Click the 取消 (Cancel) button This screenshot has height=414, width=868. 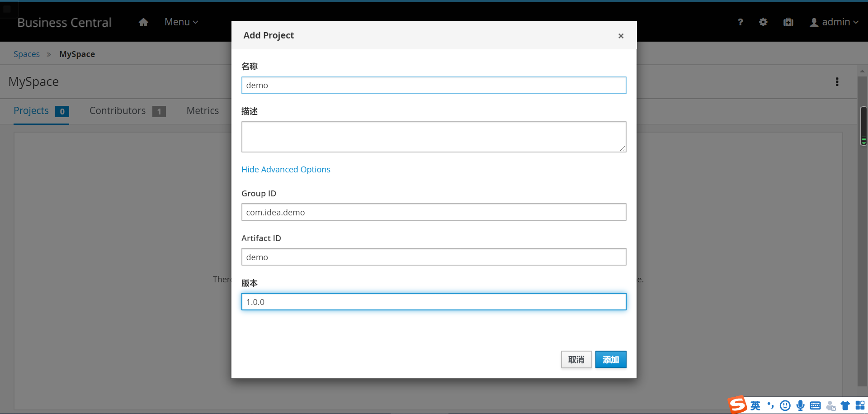[x=576, y=360]
